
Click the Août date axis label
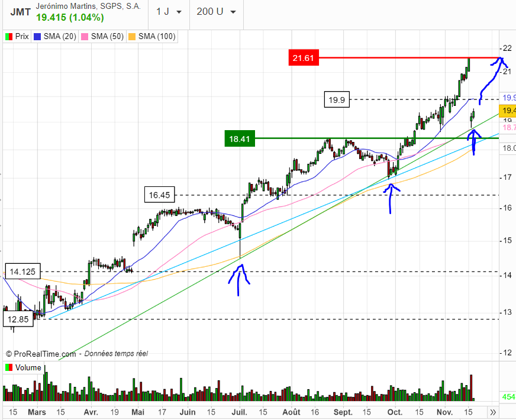coord(292,412)
